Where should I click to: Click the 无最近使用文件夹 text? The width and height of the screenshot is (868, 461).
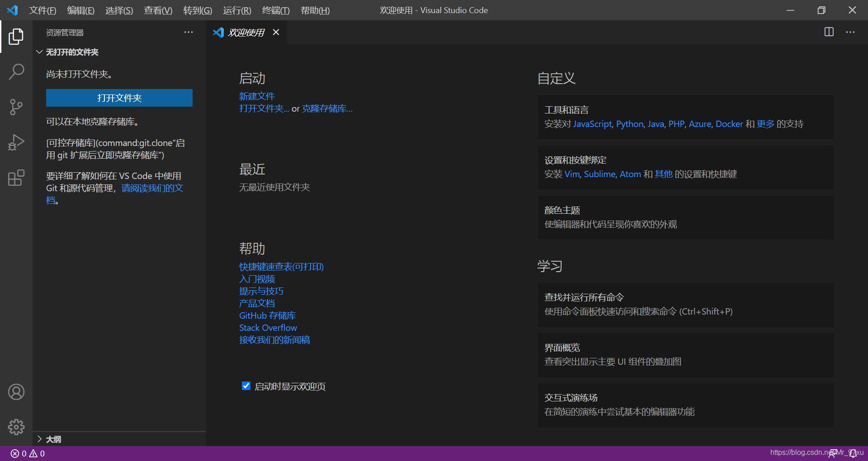[x=274, y=187]
